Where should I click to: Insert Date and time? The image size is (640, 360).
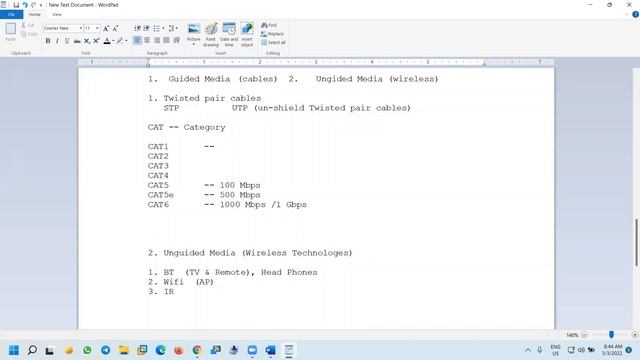point(229,35)
